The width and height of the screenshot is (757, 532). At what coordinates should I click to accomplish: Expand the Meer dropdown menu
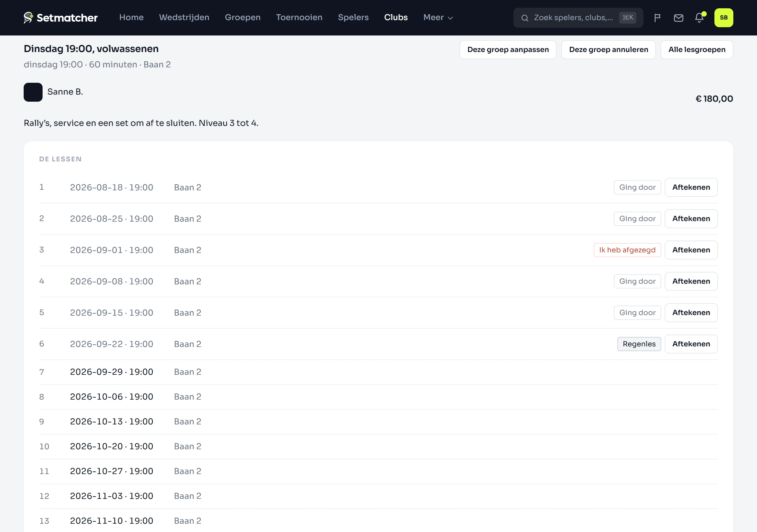click(438, 17)
